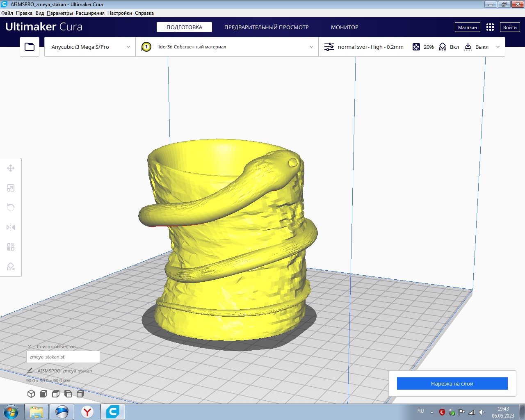Viewport: 525px width, 420px height.
Task: Open the applications grid icon
Action: click(x=490, y=27)
